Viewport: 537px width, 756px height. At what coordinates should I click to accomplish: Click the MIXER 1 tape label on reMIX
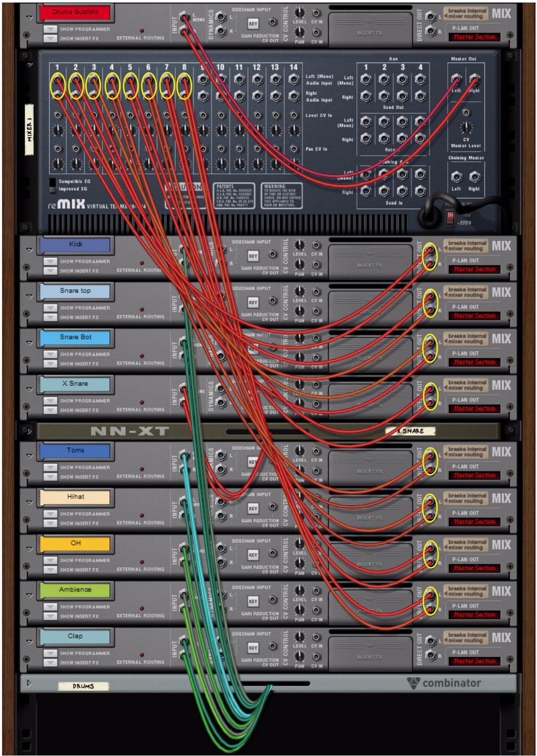[29, 129]
